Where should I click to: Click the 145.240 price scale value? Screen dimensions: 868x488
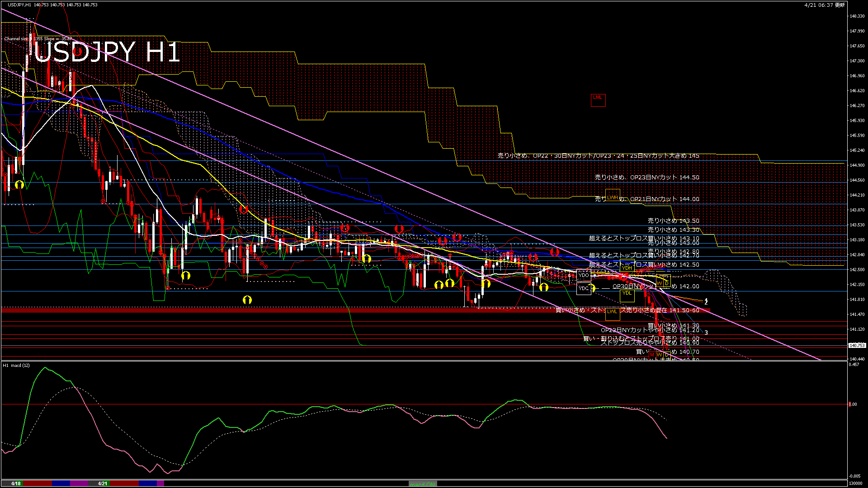(x=857, y=150)
